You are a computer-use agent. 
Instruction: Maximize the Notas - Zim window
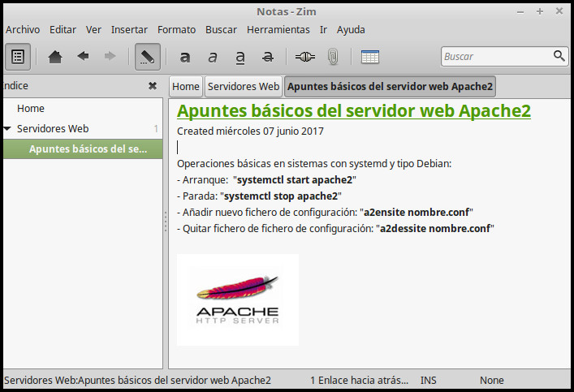tap(540, 11)
